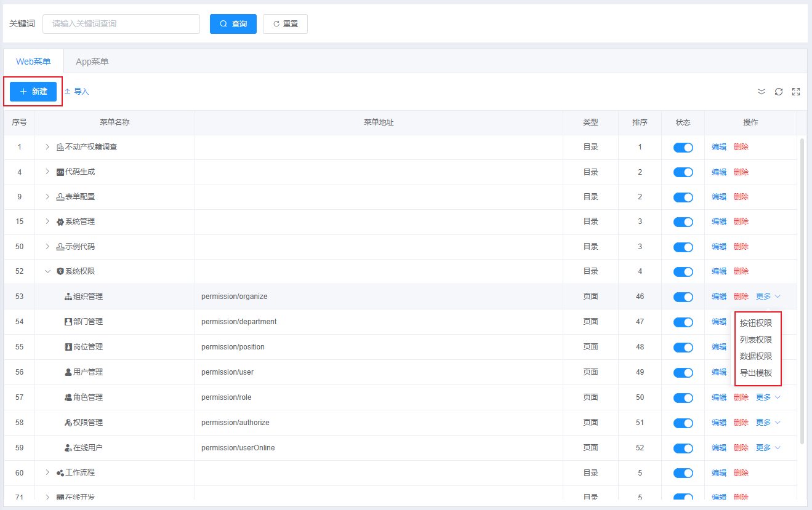Click the fullscreen icon above the table
Image resolution: width=812 pixels, height=510 pixels.
coord(796,92)
